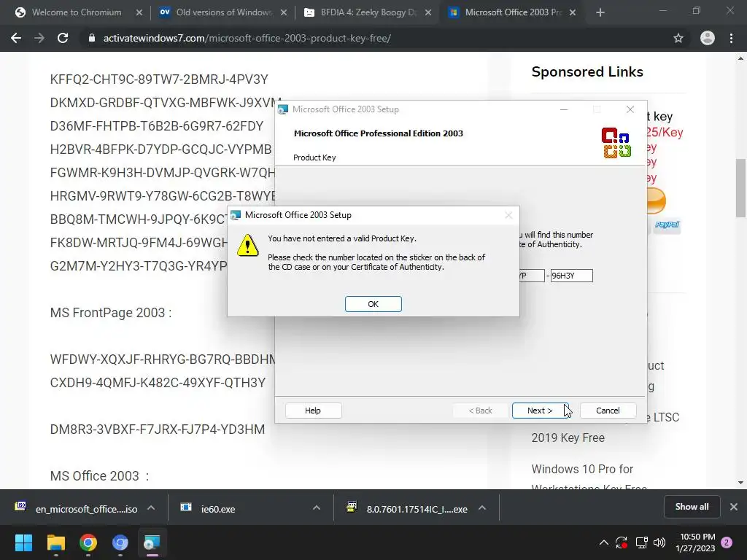Image resolution: width=747 pixels, height=560 pixels.
Task: Click Cancel in Office 2003 Setup
Action: point(608,411)
